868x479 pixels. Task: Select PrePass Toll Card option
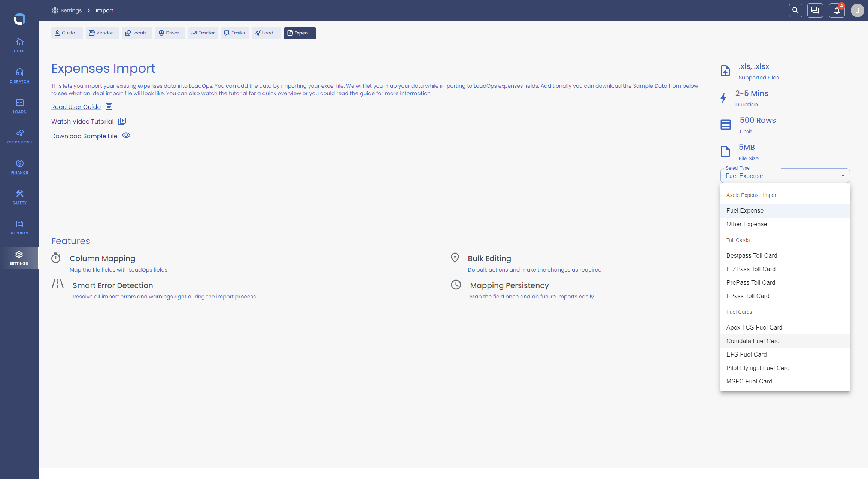[785, 282]
